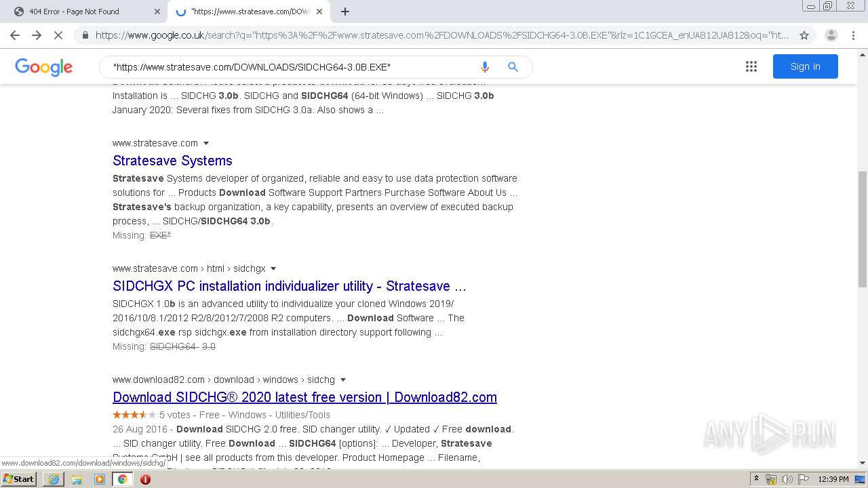Go forward to next page
868x488 pixels.
click(x=37, y=35)
